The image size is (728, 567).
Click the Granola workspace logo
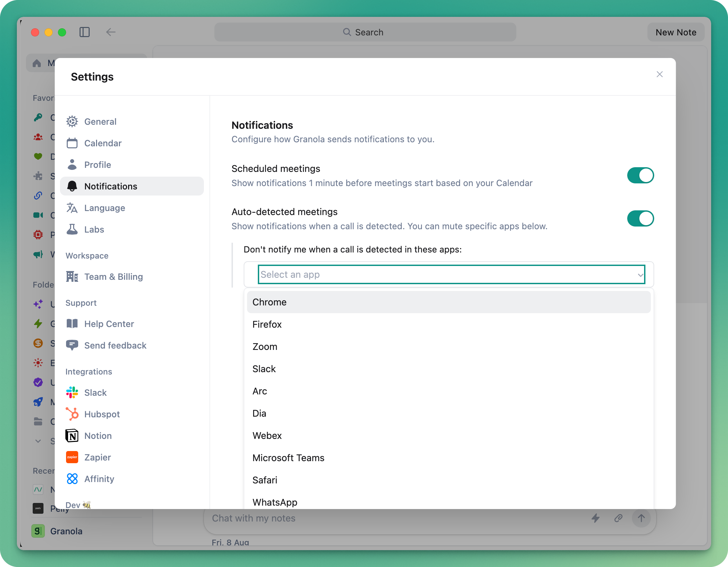click(x=38, y=531)
